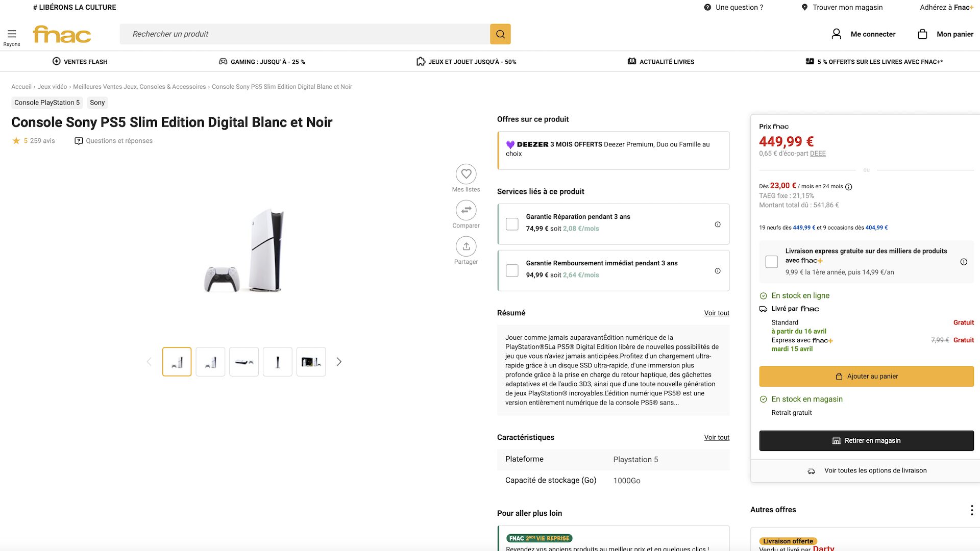Check Livraison express gratuite Fnac+ box

(772, 262)
